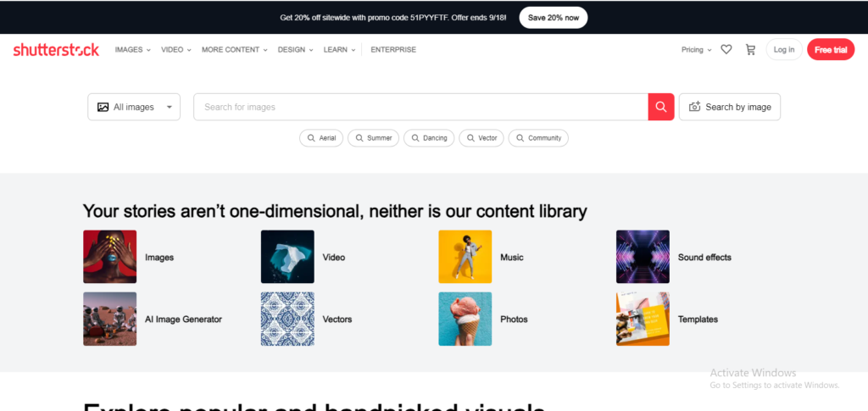Click the chevron next to DESIGN

coord(311,50)
